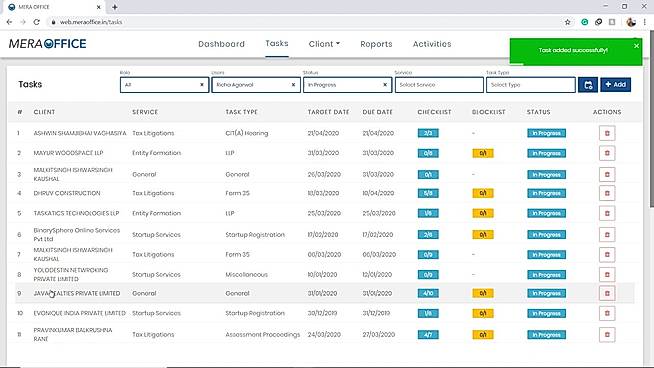Click the Add task button

click(615, 85)
